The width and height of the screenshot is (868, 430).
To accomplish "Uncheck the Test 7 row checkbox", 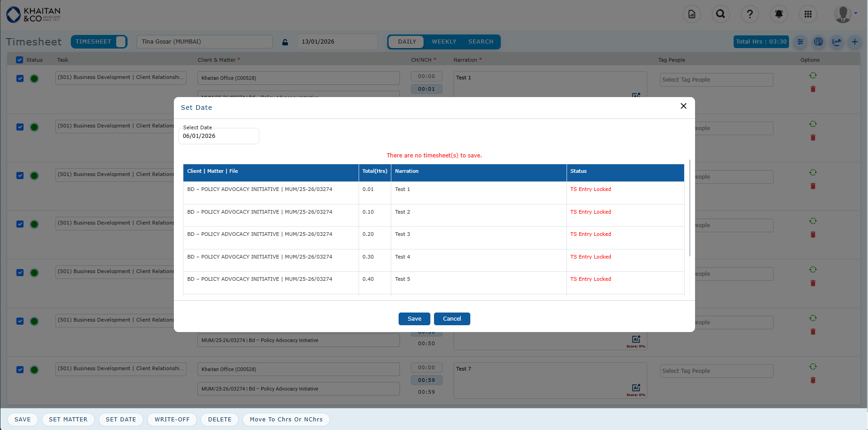I will (x=20, y=370).
